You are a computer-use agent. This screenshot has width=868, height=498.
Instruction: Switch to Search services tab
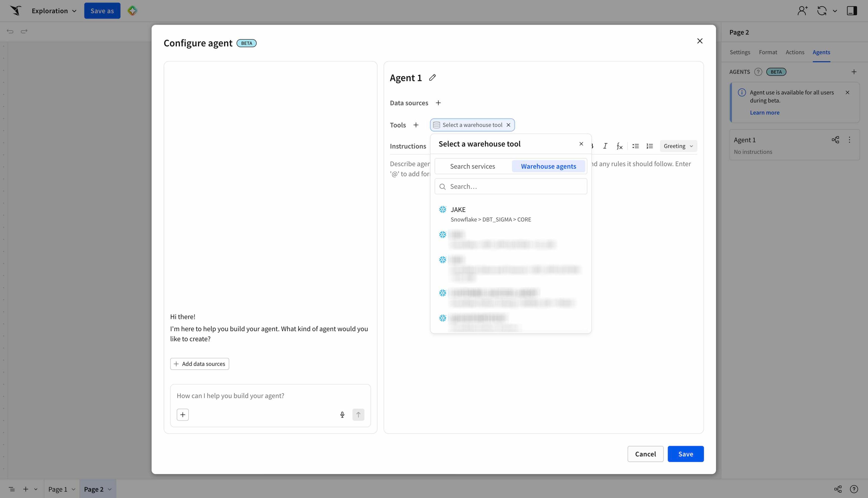pyautogui.click(x=472, y=167)
